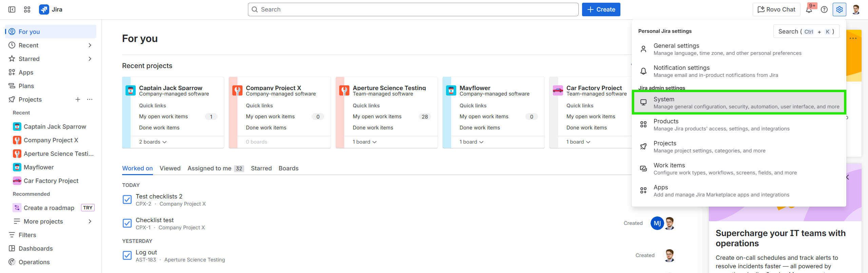Expand the Recent sidebar chevron
This screenshot has height=273, width=868.
[90, 45]
